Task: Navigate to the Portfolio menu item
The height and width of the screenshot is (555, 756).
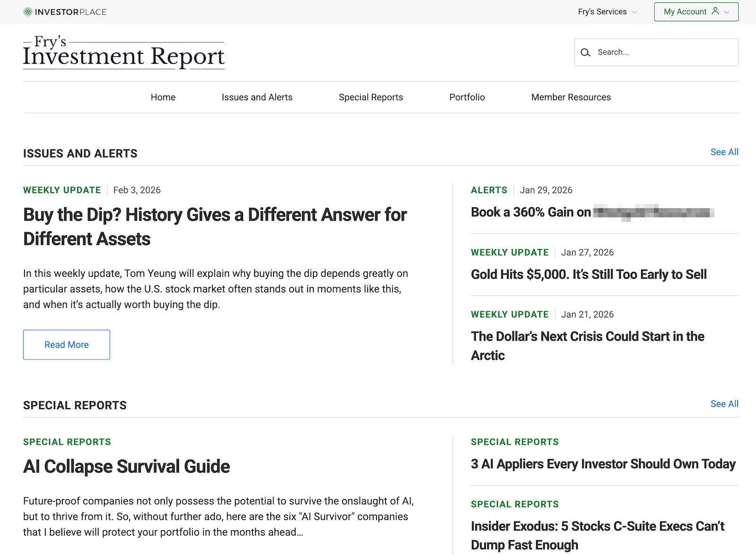Action: tap(467, 97)
